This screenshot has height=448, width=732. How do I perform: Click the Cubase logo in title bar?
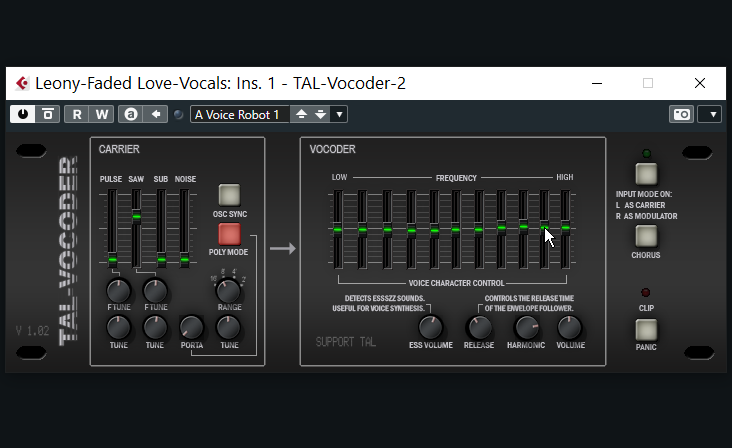coord(22,84)
